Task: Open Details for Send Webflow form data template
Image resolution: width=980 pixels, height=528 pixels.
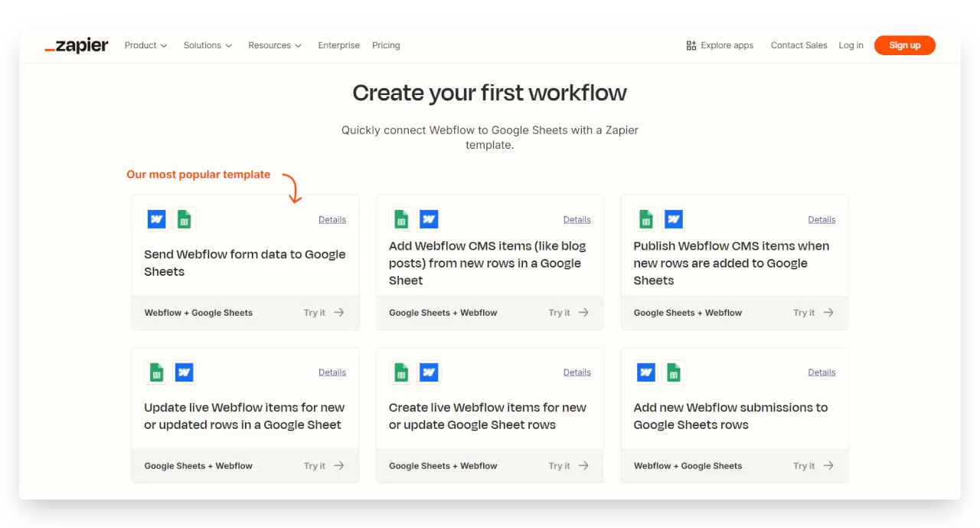Action: [332, 219]
